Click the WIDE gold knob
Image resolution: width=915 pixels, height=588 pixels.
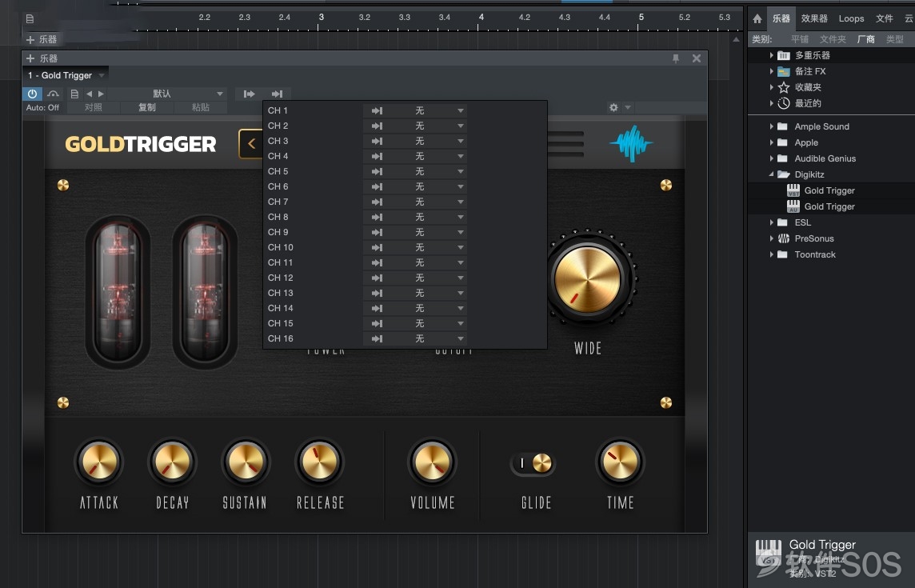(x=588, y=280)
